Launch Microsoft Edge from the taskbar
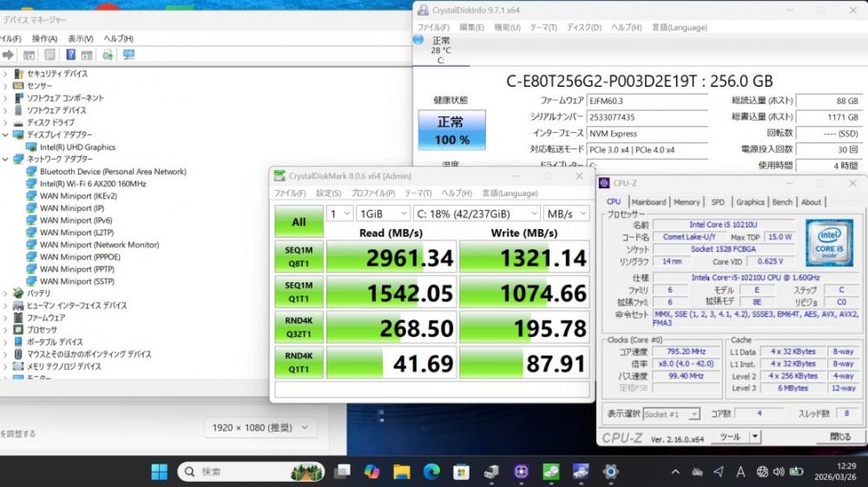 pyautogui.click(x=431, y=471)
